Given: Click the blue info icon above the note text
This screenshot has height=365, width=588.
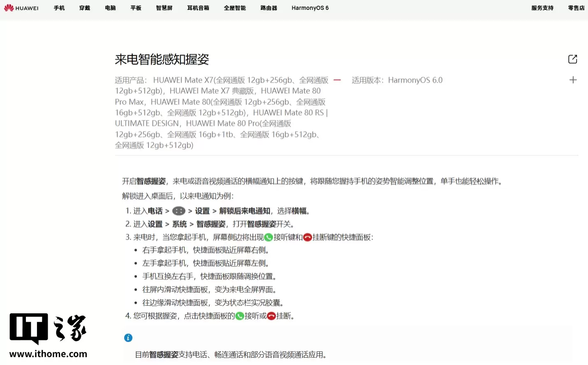Looking at the screenshot, I should point(128,337).
